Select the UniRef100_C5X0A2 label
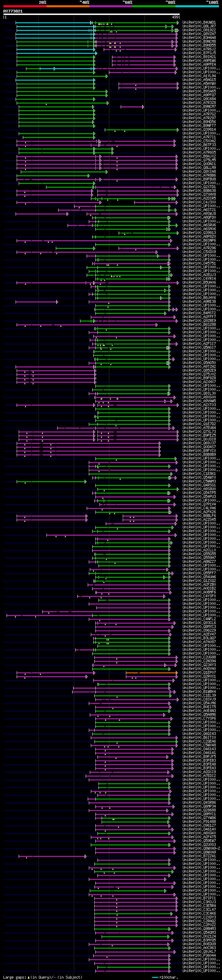 [199, 141]
